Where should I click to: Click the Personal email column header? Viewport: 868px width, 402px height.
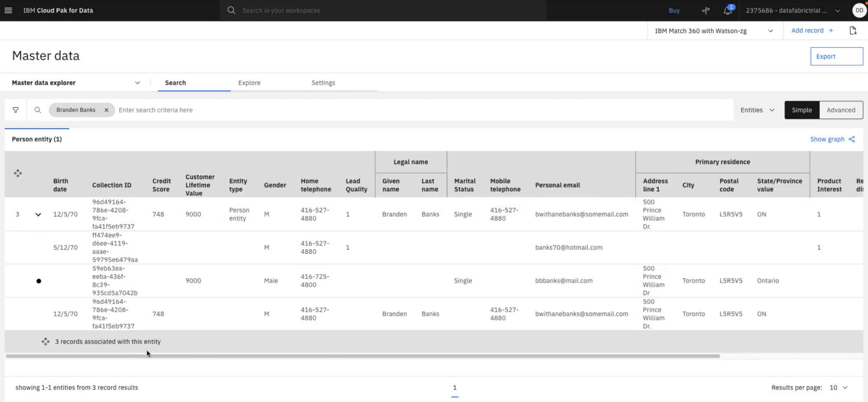(x=557, y=185)
